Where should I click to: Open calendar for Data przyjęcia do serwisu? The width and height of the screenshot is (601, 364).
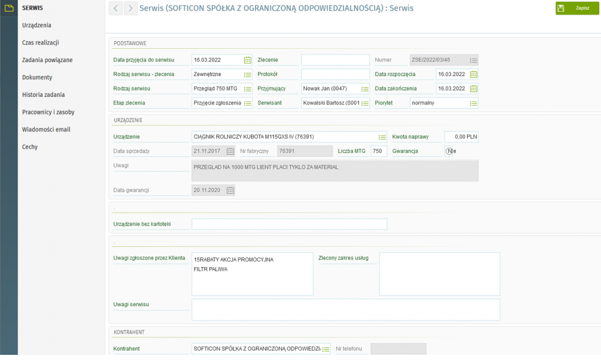[247, 60]
